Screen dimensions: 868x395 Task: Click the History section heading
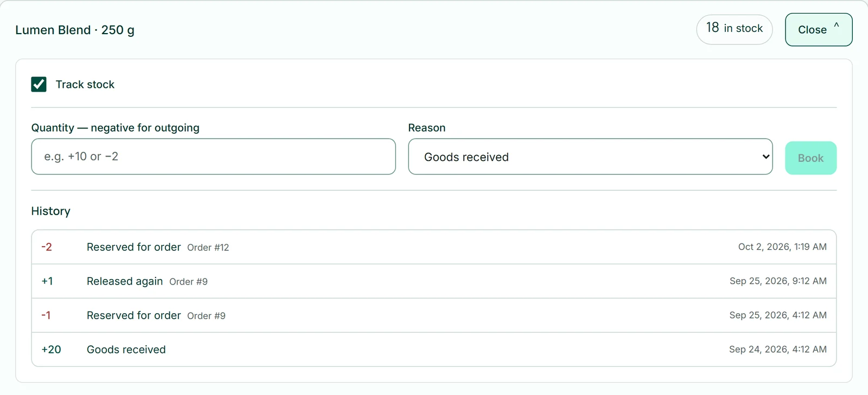point(51,211)
